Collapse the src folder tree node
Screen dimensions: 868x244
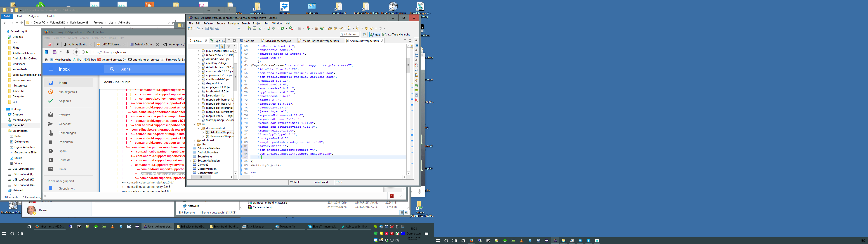(x=194, y=124)
